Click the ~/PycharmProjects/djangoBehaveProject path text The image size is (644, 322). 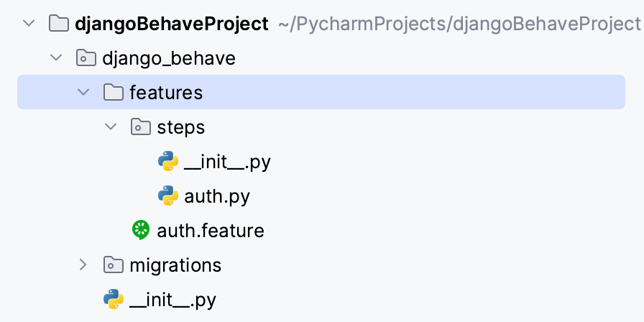(458, 24)
